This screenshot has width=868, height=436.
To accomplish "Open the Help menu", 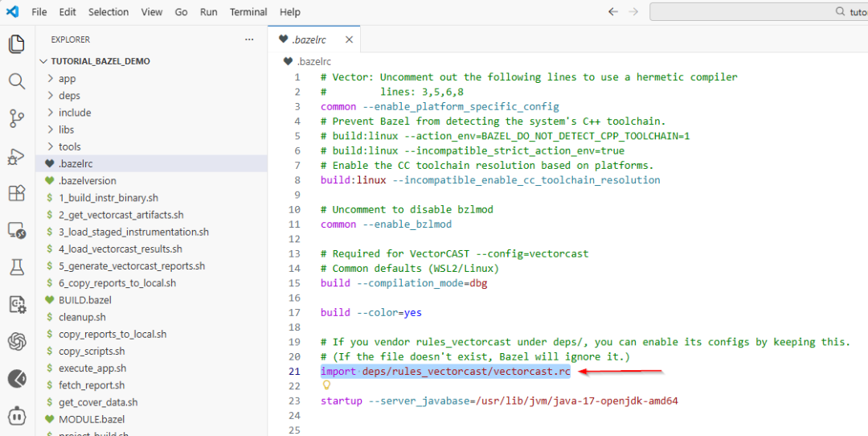I will click(x=290, y=11).
